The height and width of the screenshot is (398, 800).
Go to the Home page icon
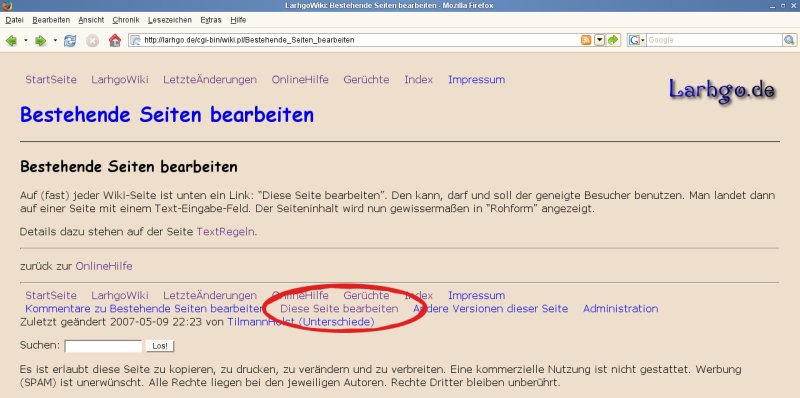115,40
